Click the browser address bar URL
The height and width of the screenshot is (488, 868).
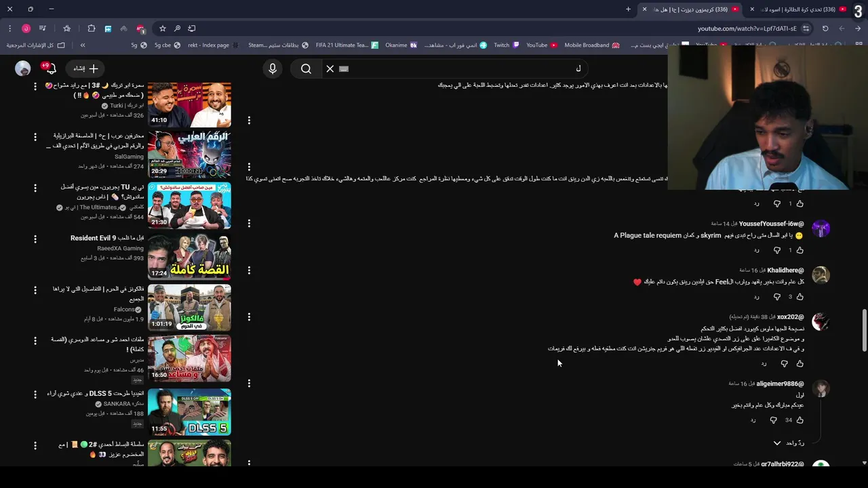(747, 28)
